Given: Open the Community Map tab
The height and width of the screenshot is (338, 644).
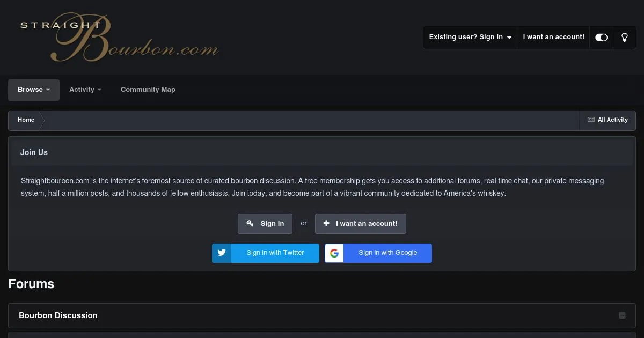Looking at the screenshot, I should tap(148, 90).
